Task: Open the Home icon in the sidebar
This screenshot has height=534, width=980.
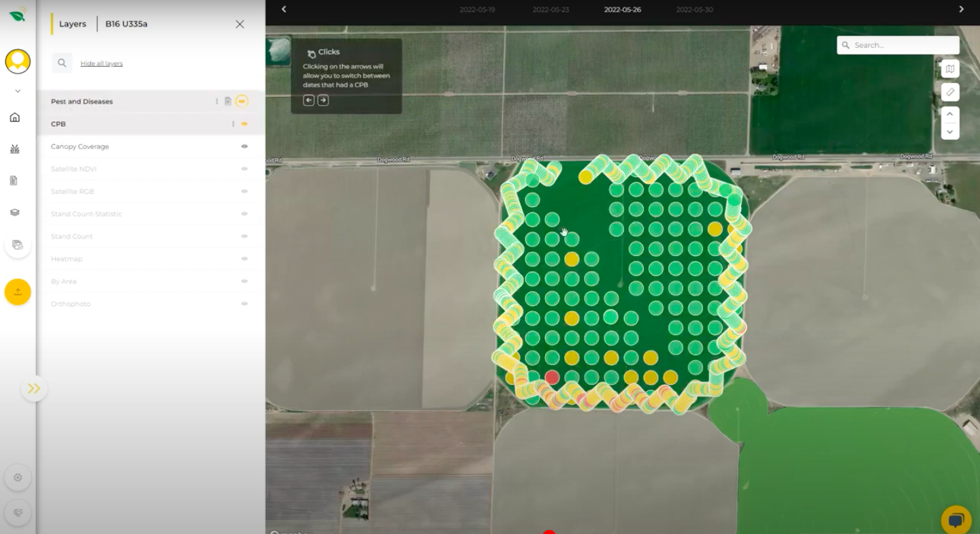Action: [x=15, y=117]
